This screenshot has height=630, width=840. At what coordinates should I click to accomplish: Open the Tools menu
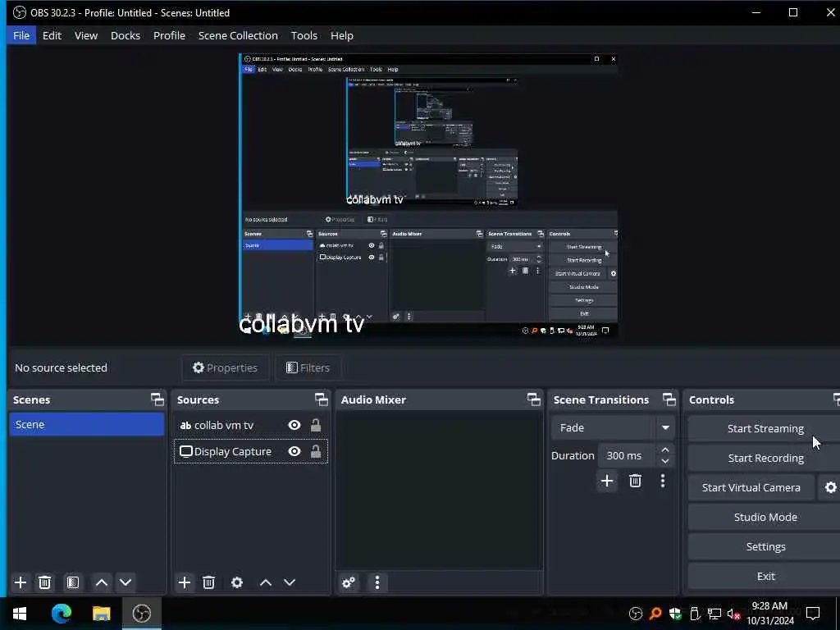[304, 35]
